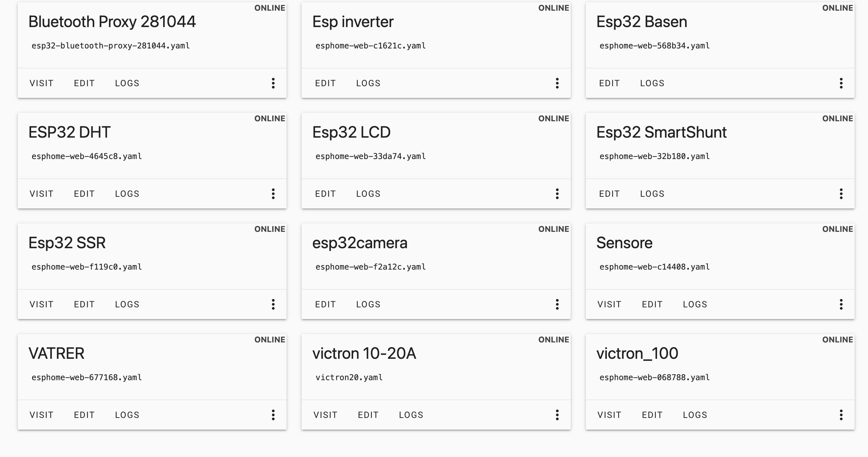Edit the Esp inverter configuration
Image resolution: width=868 pixels, height=457 pixels.
coord(325,83)
